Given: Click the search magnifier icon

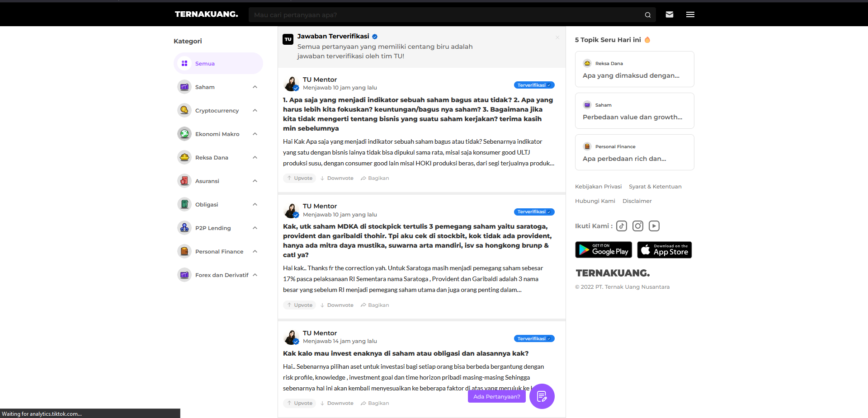Looking at the screenshot, I should pos(648,15).
